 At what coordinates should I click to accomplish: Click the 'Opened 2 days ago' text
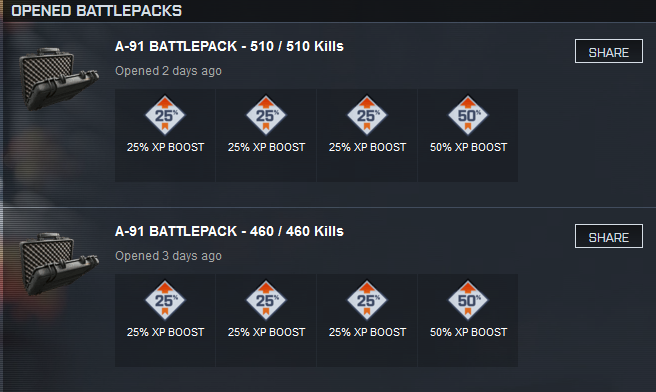tap(168, 71)
